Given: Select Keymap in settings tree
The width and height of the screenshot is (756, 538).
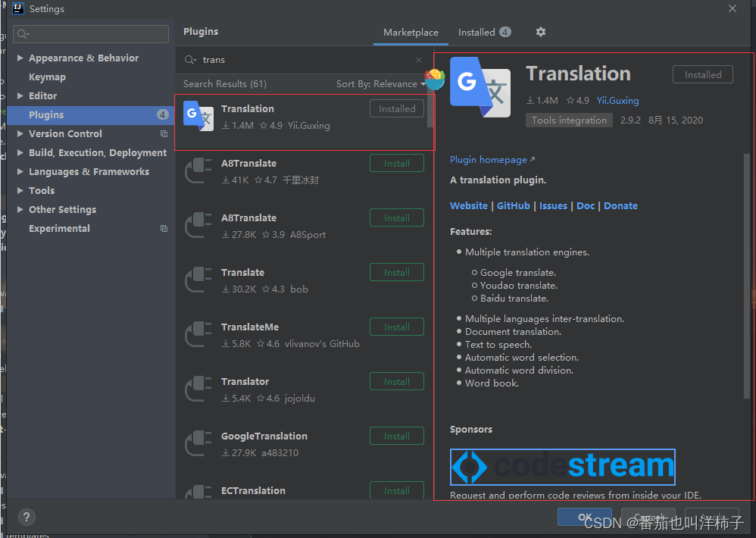Looking at the screenshot, I should coord(47,77).
